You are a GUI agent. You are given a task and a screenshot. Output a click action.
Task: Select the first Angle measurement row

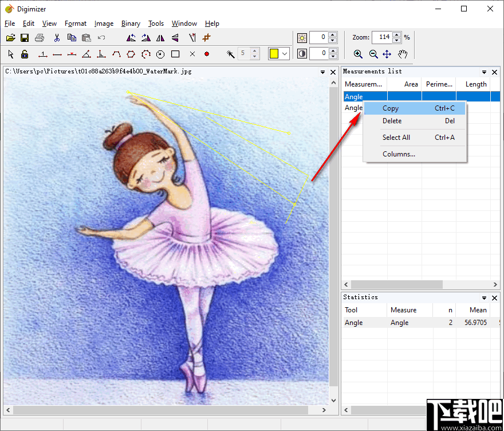(354, 97)
